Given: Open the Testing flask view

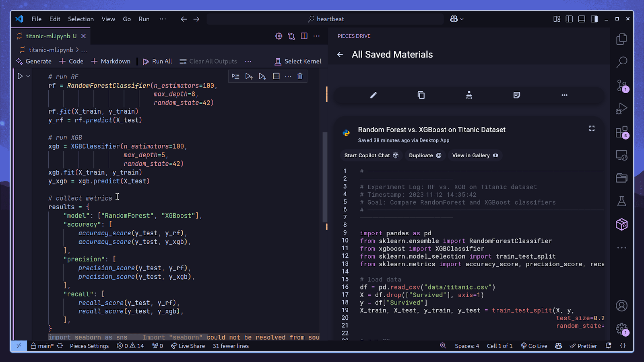Looking at the screenshot, I should click(621, 201).
